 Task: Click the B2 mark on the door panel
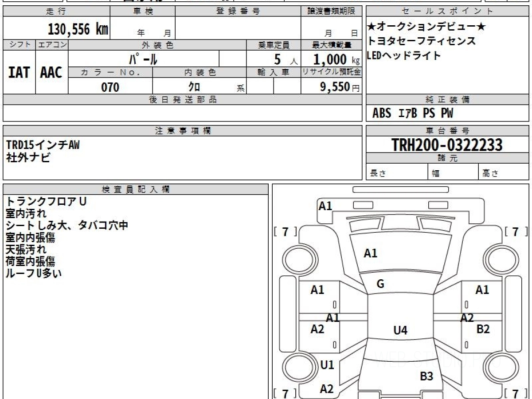pyautogui.click(x=483, y=329)
